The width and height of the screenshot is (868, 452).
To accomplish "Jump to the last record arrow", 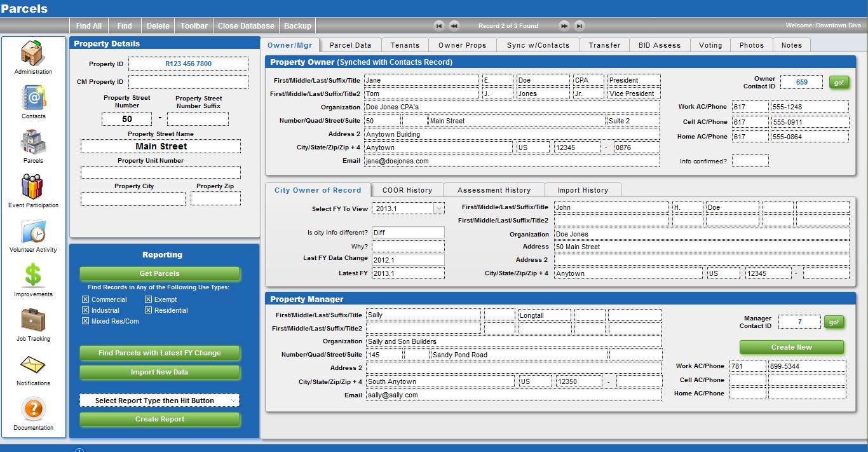I will (x=579, y=26).
